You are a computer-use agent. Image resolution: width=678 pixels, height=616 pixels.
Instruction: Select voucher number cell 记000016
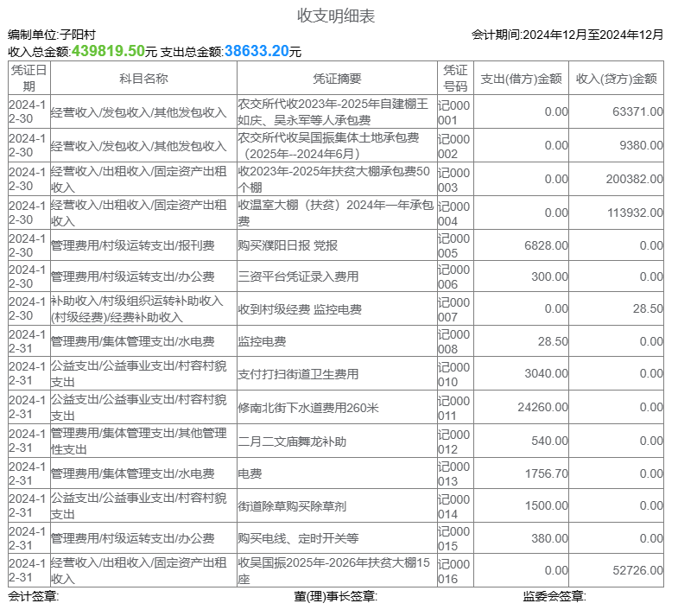[x=454, y=571]
